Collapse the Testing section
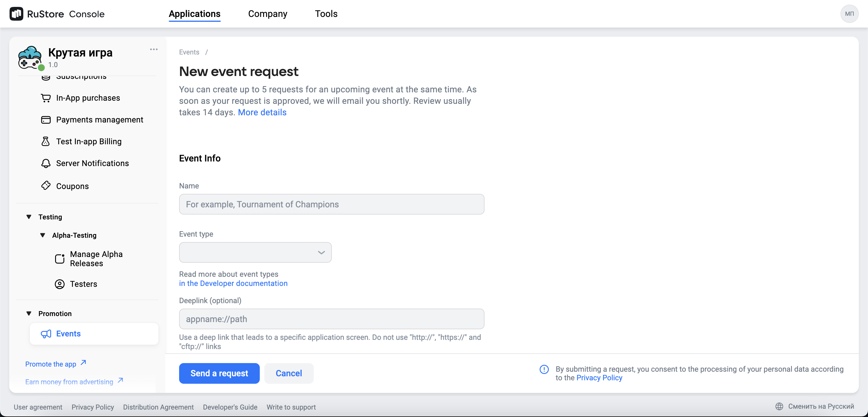The image size is (868, 417). tap(29, 217)
